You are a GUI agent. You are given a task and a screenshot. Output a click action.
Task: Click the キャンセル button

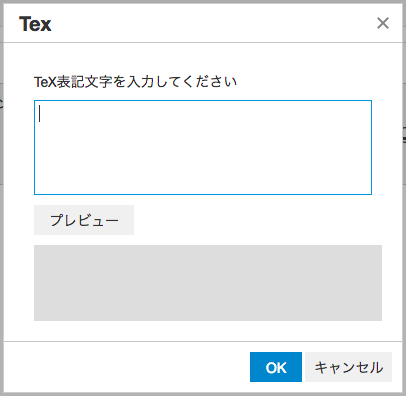348,367
